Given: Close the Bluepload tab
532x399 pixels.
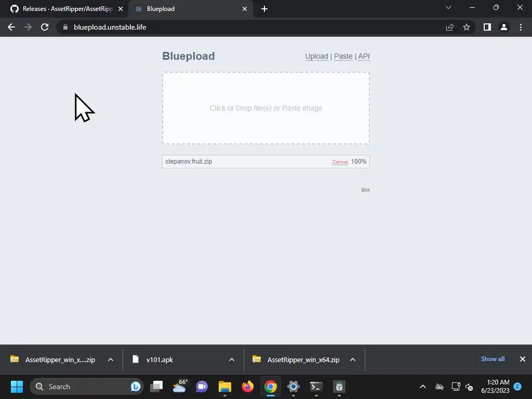Looking at the screenshot, I should coord(245,9).
